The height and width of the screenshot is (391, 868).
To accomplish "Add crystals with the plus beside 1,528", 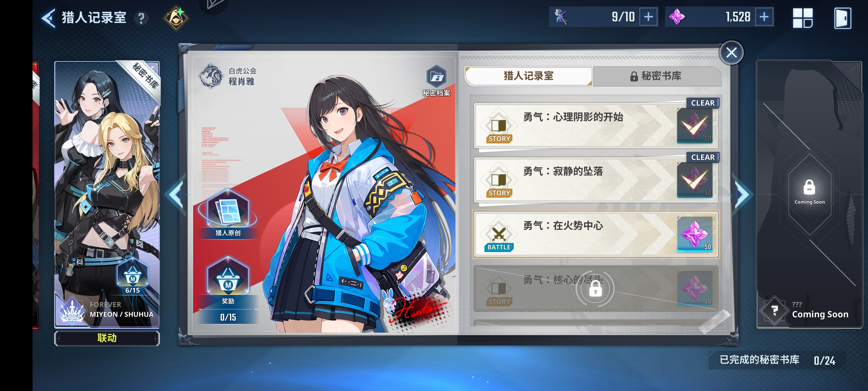I will [764, 17].
